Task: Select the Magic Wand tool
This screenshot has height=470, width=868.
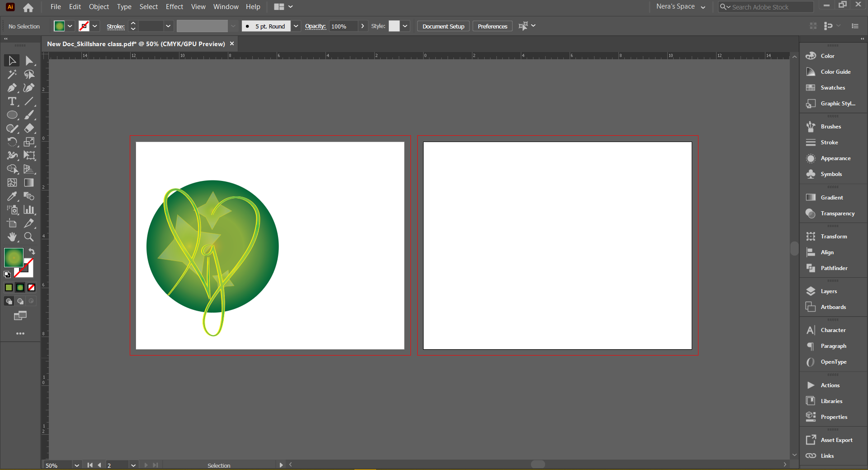Action: tap(12, 74)
